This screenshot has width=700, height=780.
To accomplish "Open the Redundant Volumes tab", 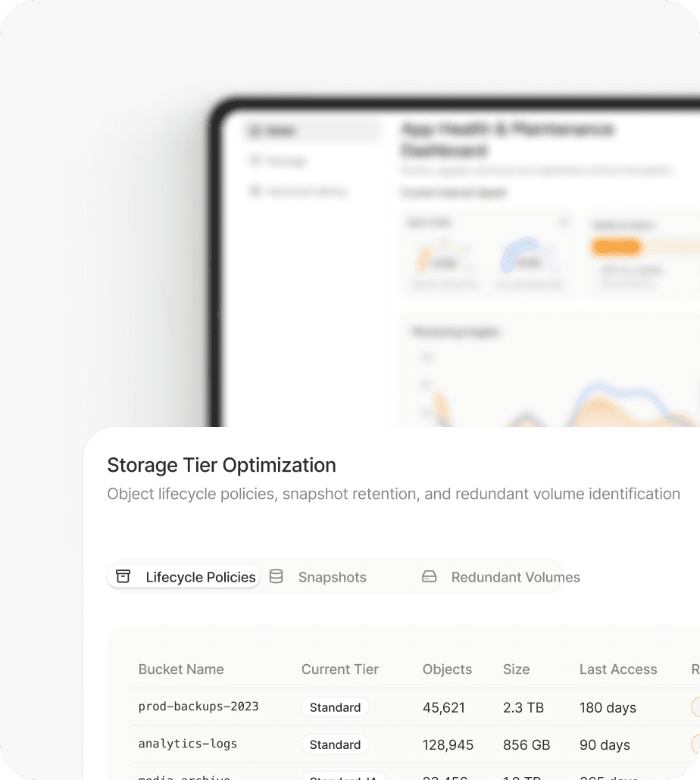I will pyautogui.click(x=501, y=576).
